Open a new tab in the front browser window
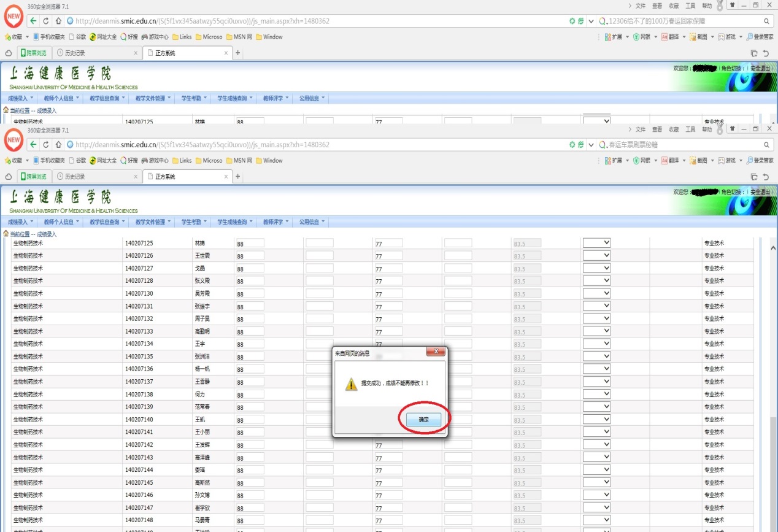 tap(238, 177)
